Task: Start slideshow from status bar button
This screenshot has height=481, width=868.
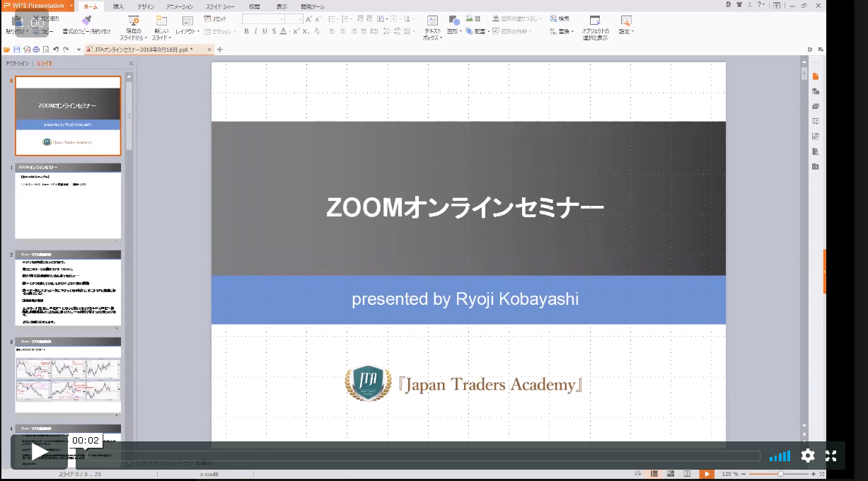Action: click(706, 474)
